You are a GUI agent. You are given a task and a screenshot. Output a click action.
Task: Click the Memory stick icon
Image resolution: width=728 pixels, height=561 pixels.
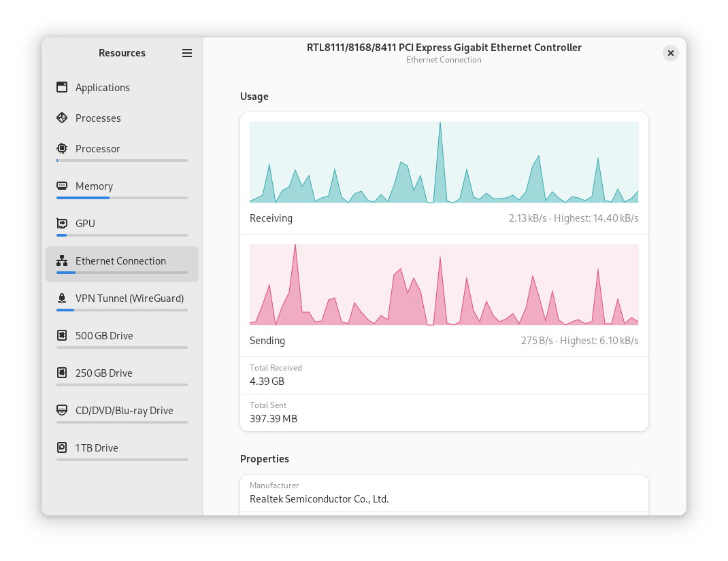coord(62,186)
